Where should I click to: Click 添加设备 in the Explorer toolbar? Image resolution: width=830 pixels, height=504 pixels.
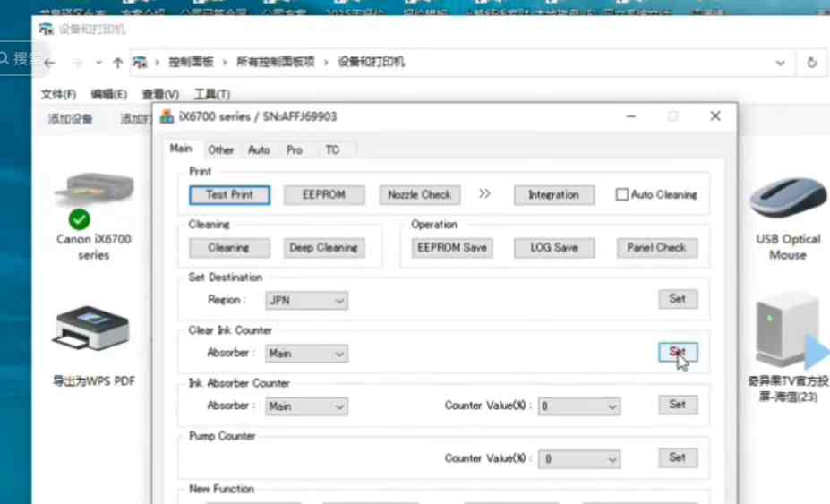click(x=71, y=118)
